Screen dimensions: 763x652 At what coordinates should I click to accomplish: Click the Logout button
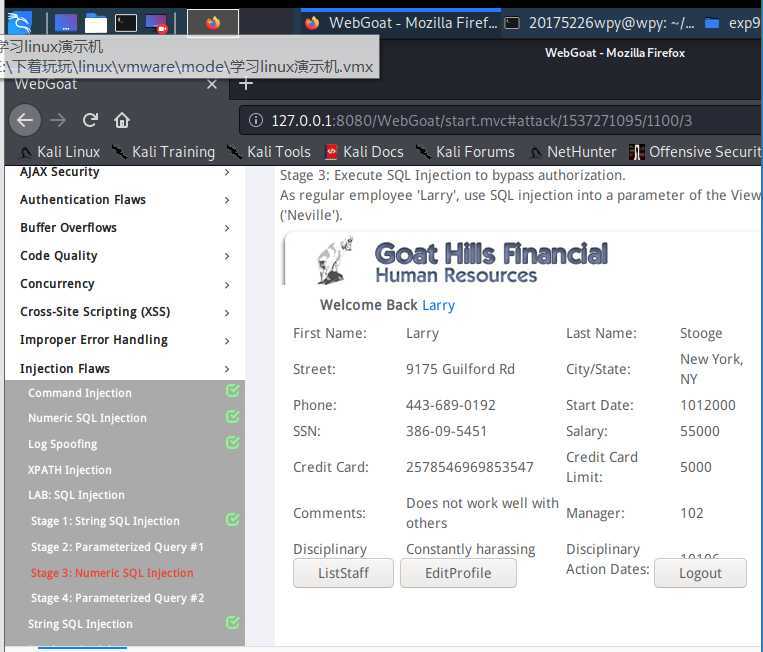click(x=700, y=573)
